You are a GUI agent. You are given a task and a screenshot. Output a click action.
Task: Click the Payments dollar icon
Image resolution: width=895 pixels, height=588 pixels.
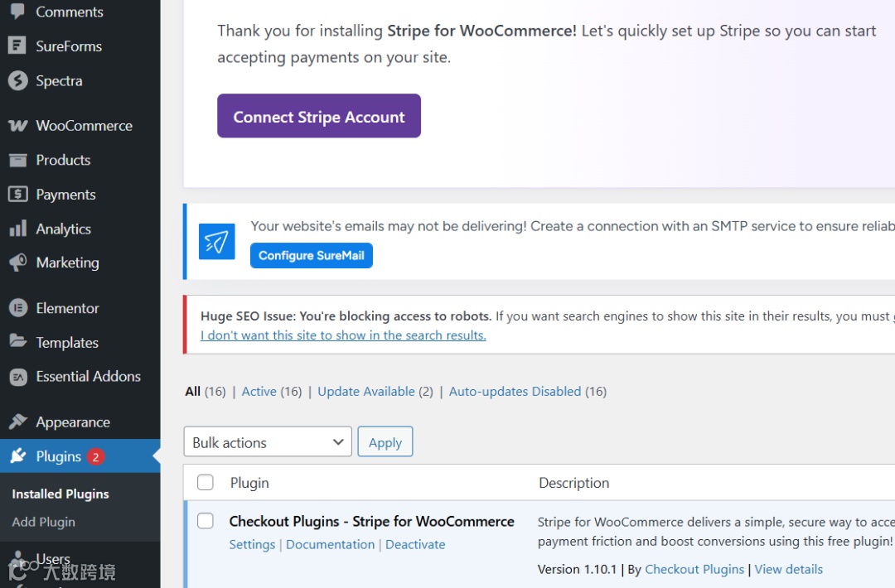[17, 195]
